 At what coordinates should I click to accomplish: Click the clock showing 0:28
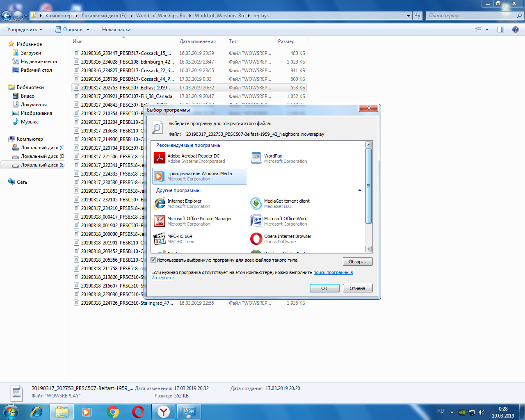point(503,409)
